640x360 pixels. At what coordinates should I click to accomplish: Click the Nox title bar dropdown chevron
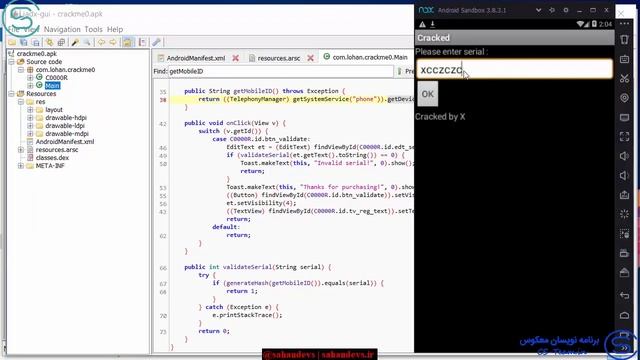click(538, 10)
